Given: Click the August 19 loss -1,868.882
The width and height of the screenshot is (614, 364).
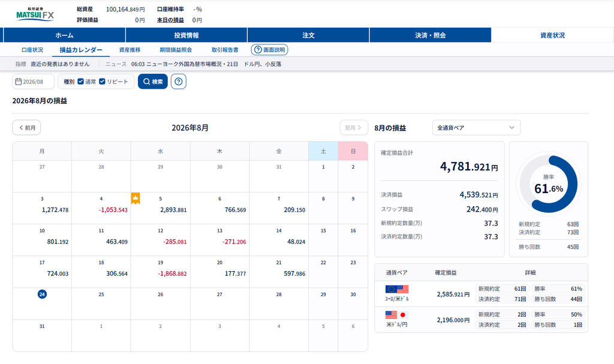Looking at the screenshot, I should coord(172,273).
